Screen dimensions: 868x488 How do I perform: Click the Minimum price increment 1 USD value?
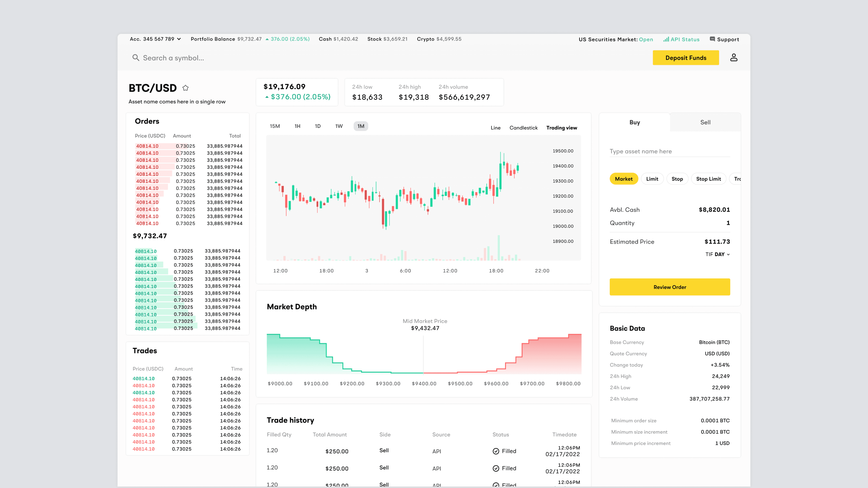(x=722, y=443)
